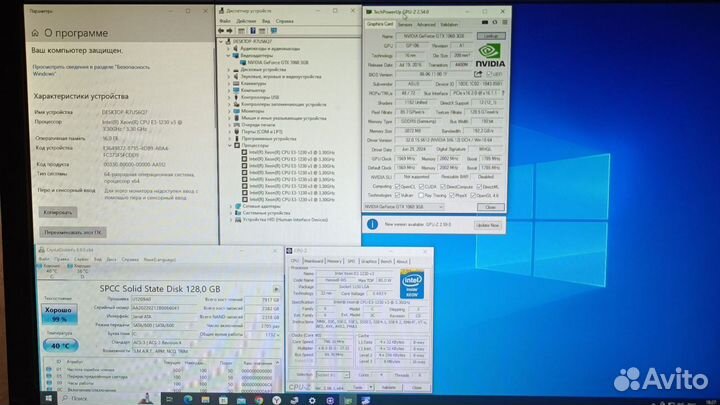
Task: Click the Close button in GPU-Z
Action: point(490,208)
